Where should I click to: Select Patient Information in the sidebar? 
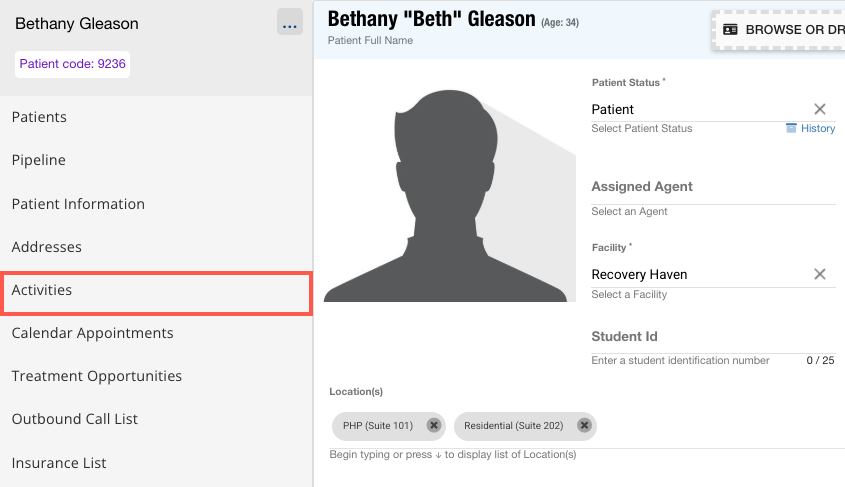78,204
